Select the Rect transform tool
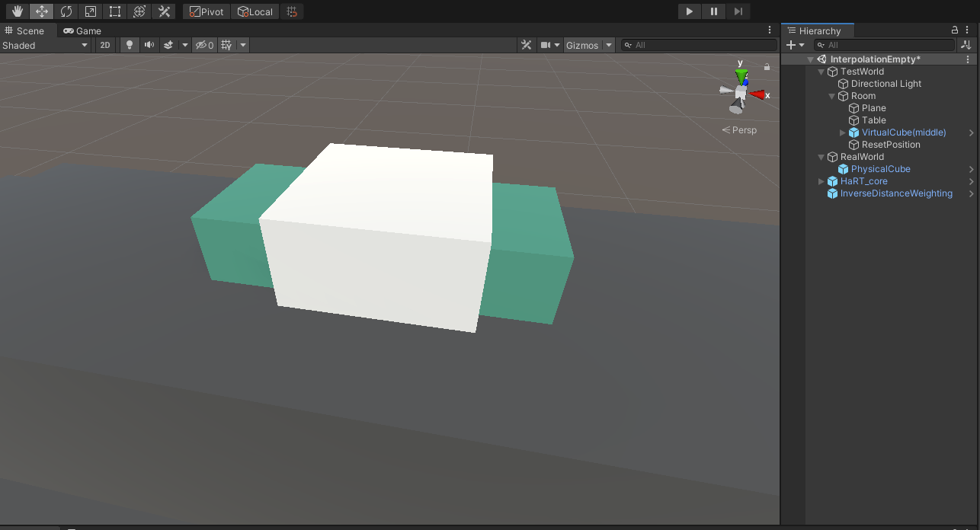The width and height of the screenshot is (980, 530). pyautogui.click(x=115, y=11)
